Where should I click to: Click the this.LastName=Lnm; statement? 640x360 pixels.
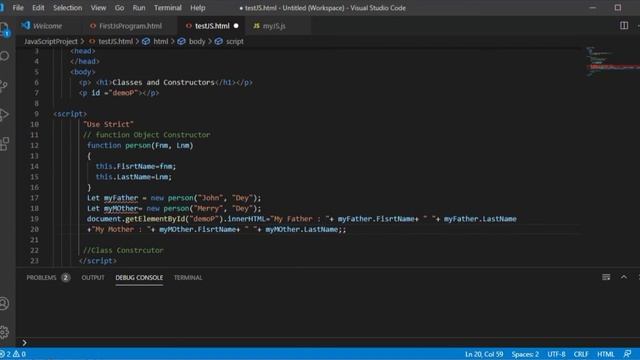(x=134, y=177)
